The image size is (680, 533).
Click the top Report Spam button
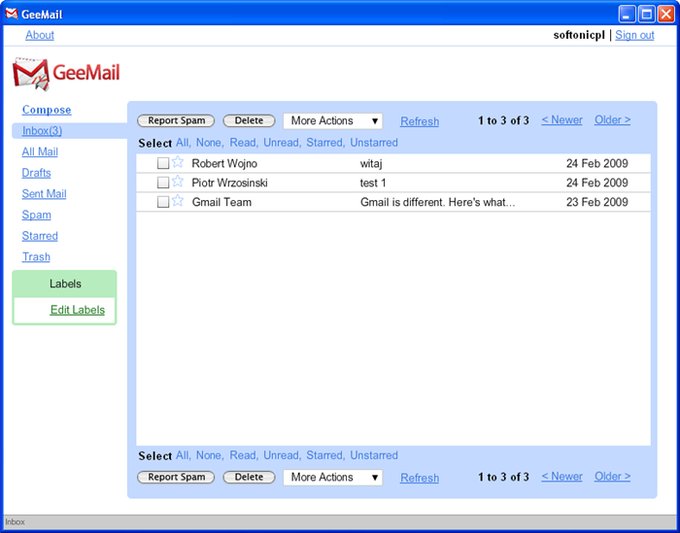[176, 121]
